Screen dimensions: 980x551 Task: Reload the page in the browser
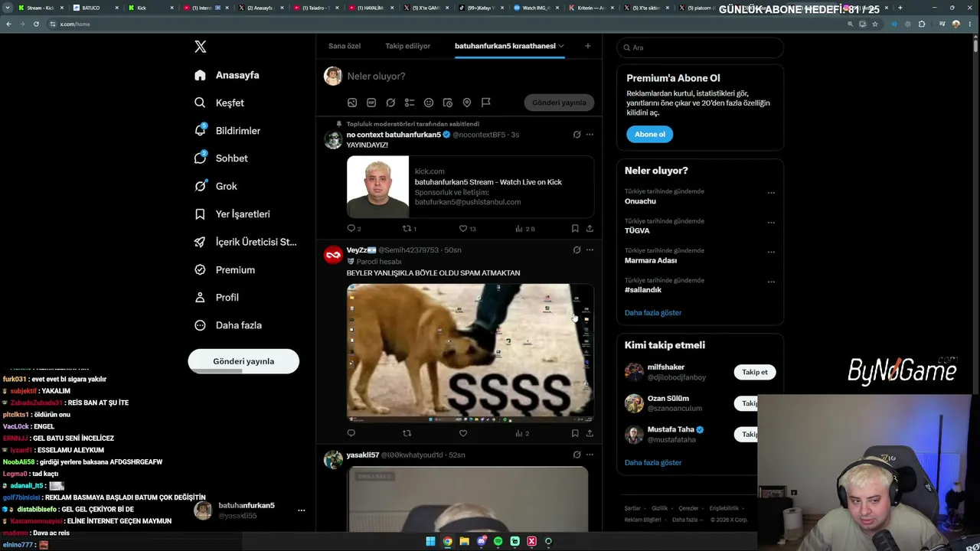pyautogui.click(x=36, y=24)
